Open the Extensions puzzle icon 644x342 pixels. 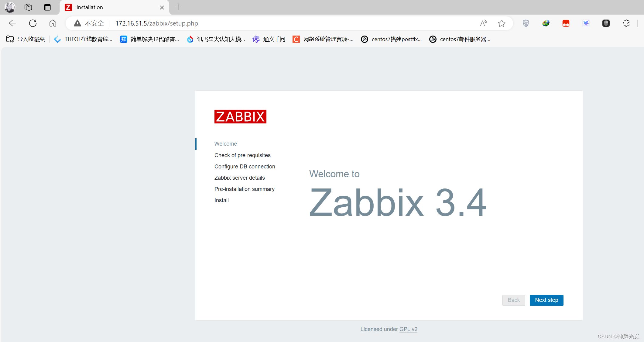626,23
